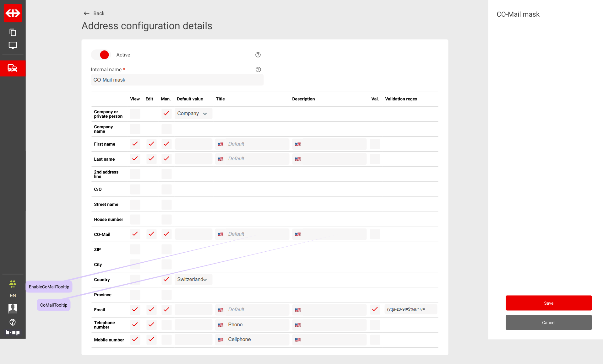603x364 pixels.
Task: Click the green users group icon
Action: click(x=13, y=284)
